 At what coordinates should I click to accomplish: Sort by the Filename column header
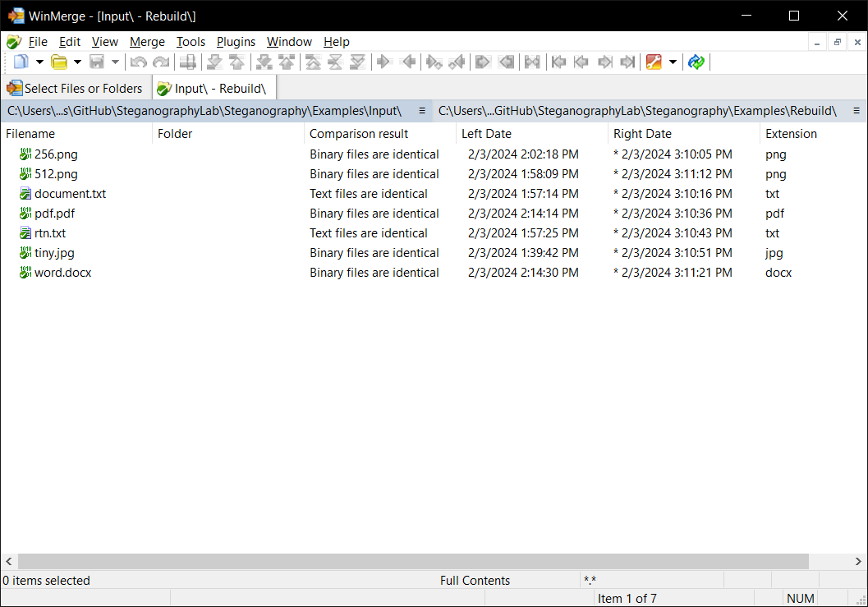tap(76, 134)
